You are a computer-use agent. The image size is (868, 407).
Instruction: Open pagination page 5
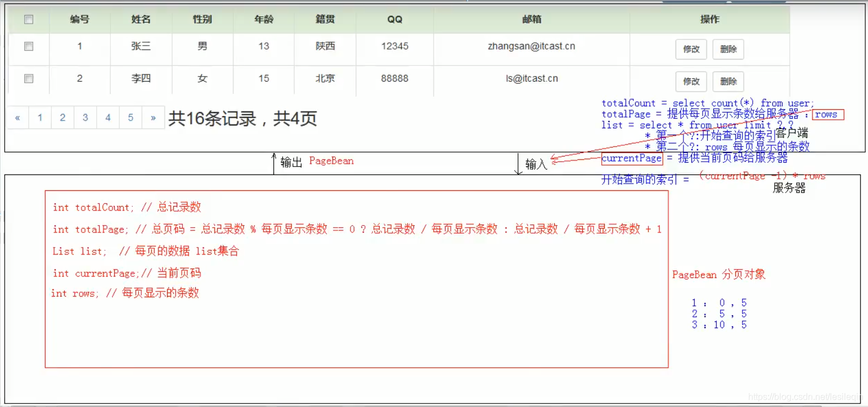[131, 118]
